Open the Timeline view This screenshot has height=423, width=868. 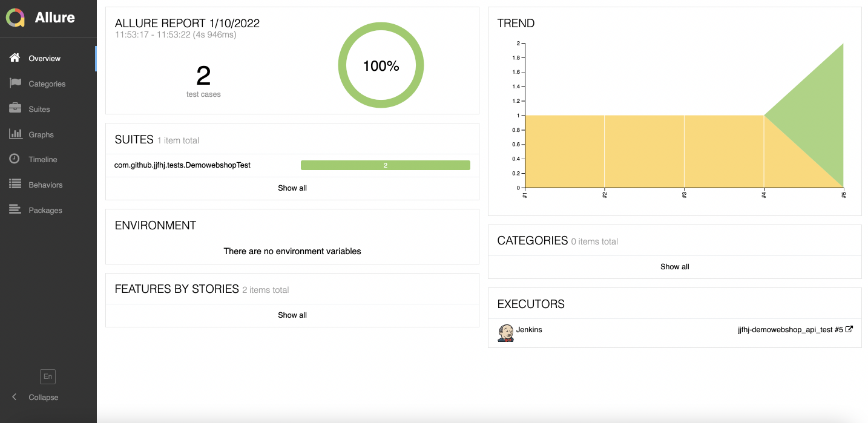(x=48, y=160)
